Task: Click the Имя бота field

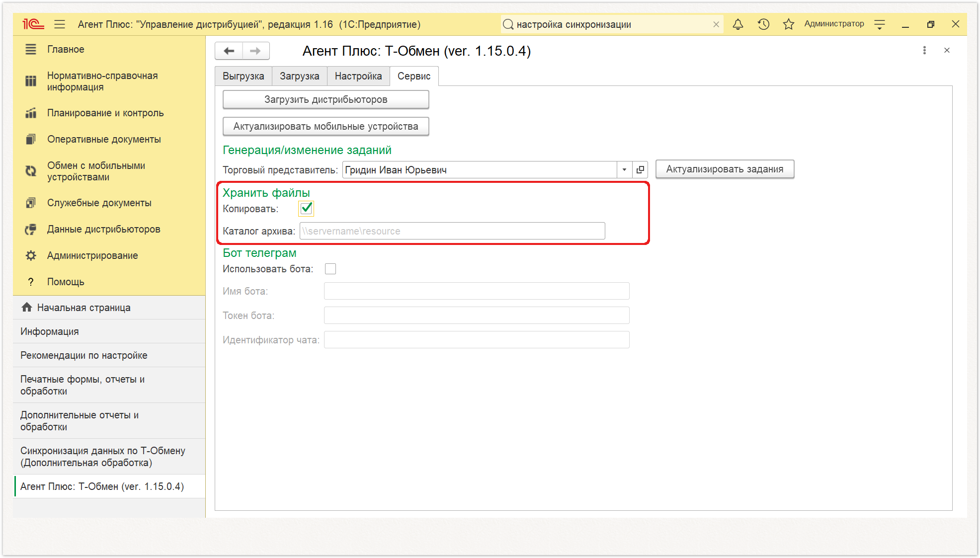Action: (x=477, y=291)
